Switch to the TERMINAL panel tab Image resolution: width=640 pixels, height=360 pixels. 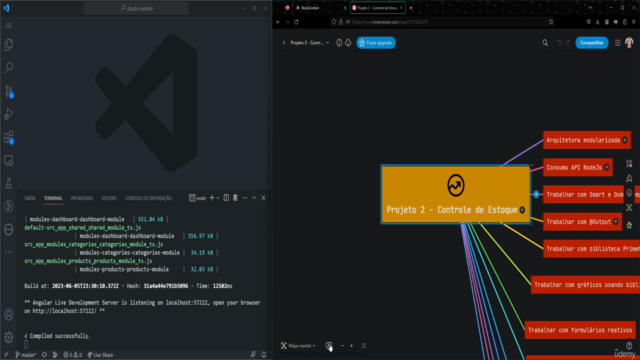53,198
